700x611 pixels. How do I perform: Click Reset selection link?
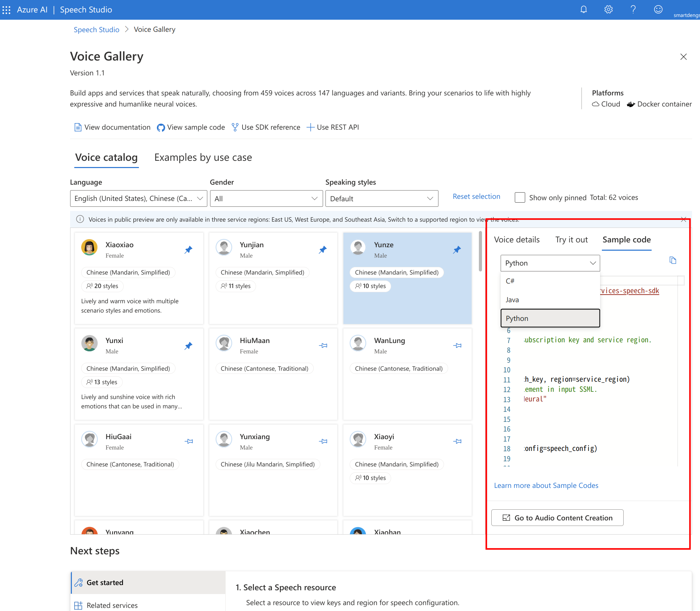coord(476,196)
